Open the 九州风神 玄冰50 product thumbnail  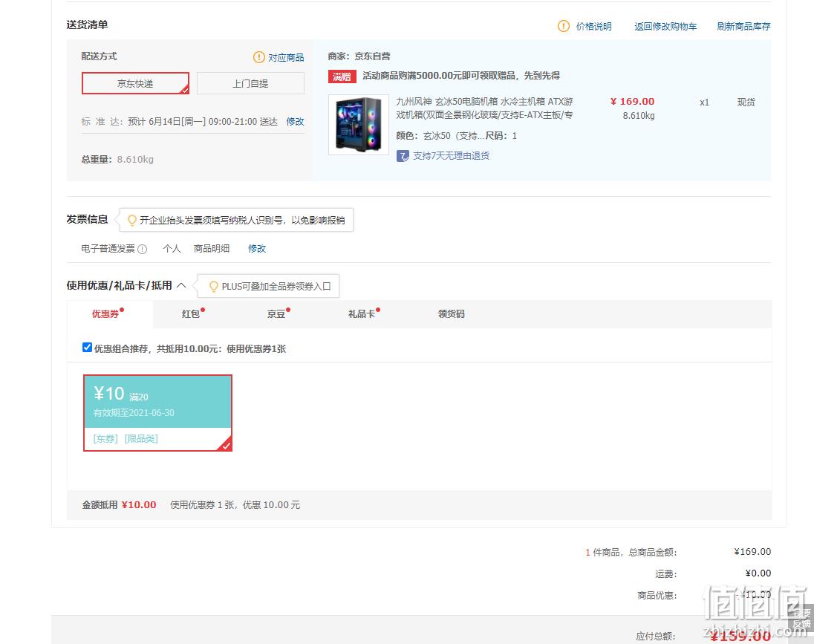coord(359,125)
